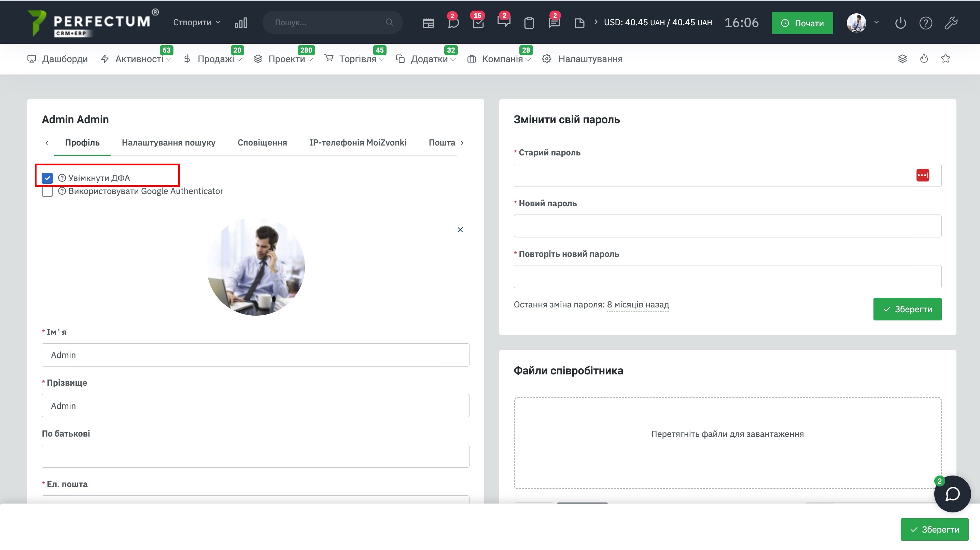Open the Налаштування пошуку tab
The height and width of the screenshot is (550, 980).
click(169, 143)
